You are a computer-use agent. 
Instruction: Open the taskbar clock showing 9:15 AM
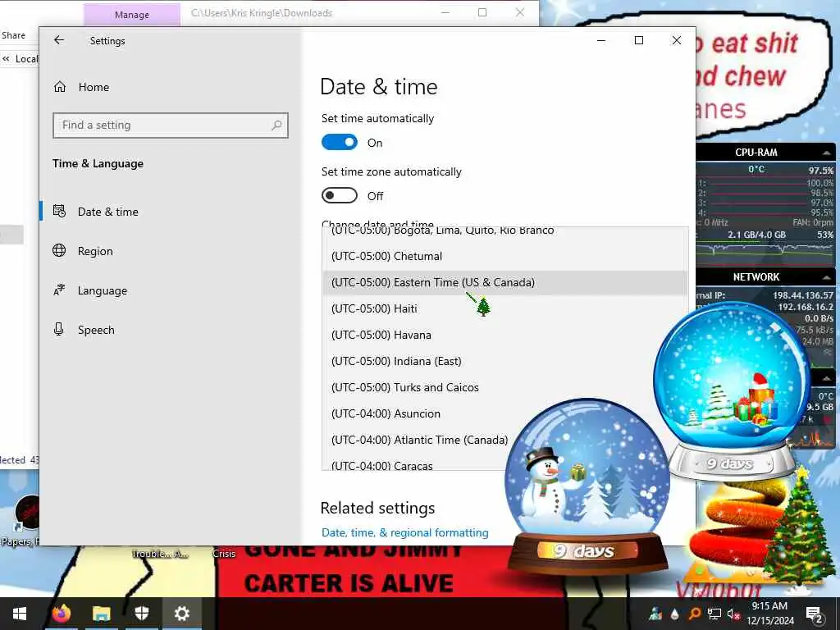(769, 614)
